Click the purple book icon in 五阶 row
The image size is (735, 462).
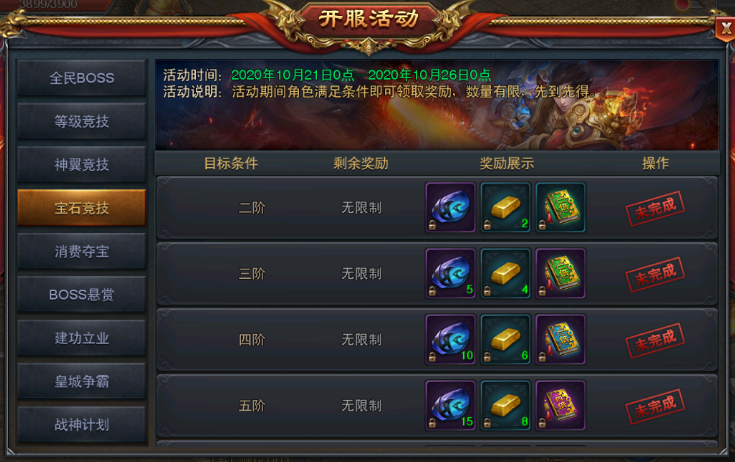561,405
